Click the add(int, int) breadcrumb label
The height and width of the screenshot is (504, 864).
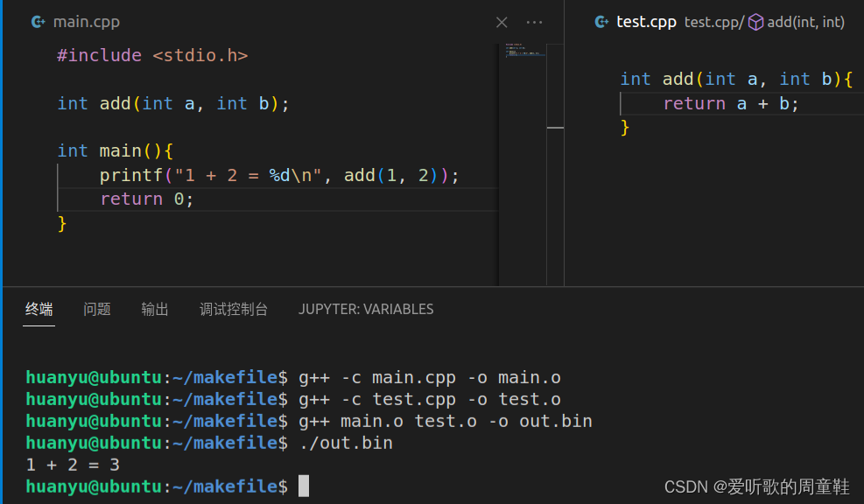pyautogui.click(x=805, y=22)
